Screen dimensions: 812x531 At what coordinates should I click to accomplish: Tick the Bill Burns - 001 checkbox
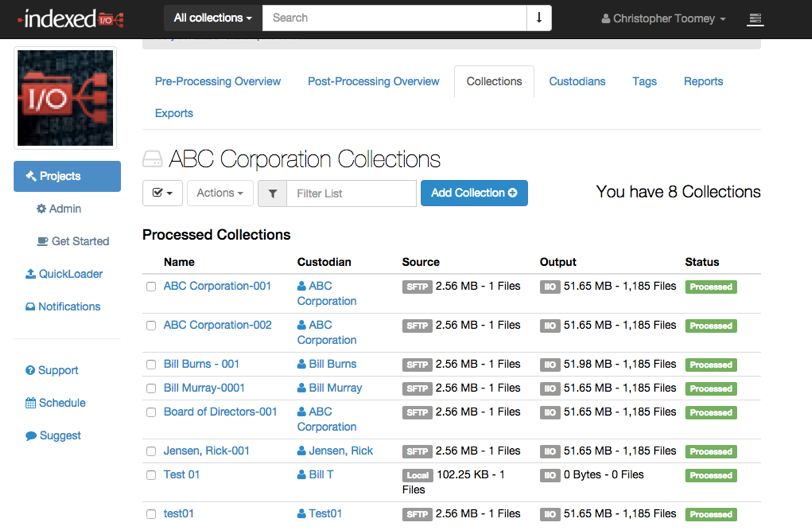(151, 365)
